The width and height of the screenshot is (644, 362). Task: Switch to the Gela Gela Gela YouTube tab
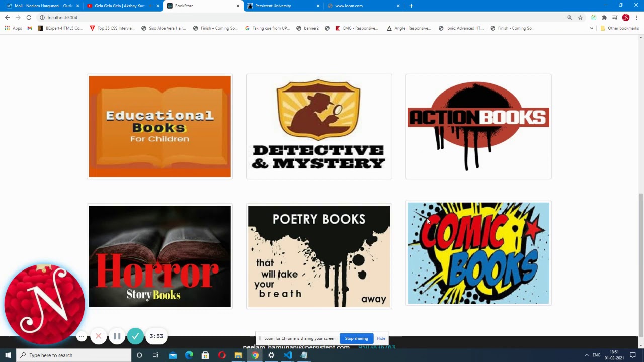point(120,6)
